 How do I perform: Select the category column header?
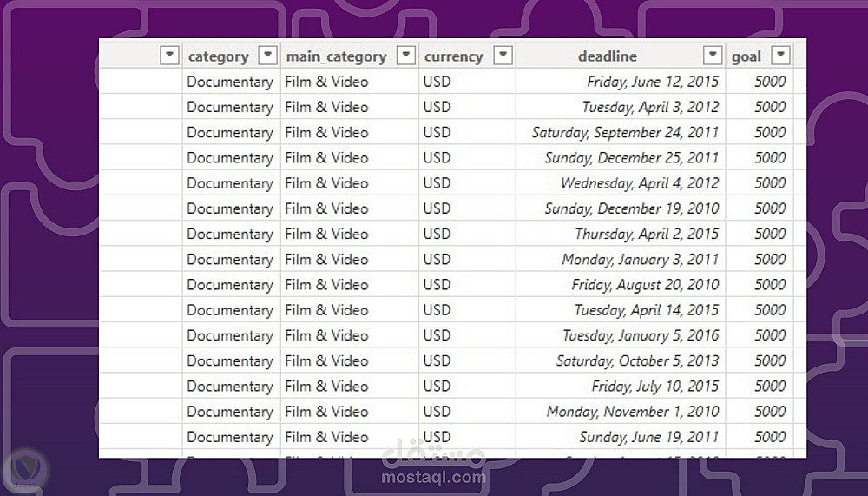pos(219,56)
